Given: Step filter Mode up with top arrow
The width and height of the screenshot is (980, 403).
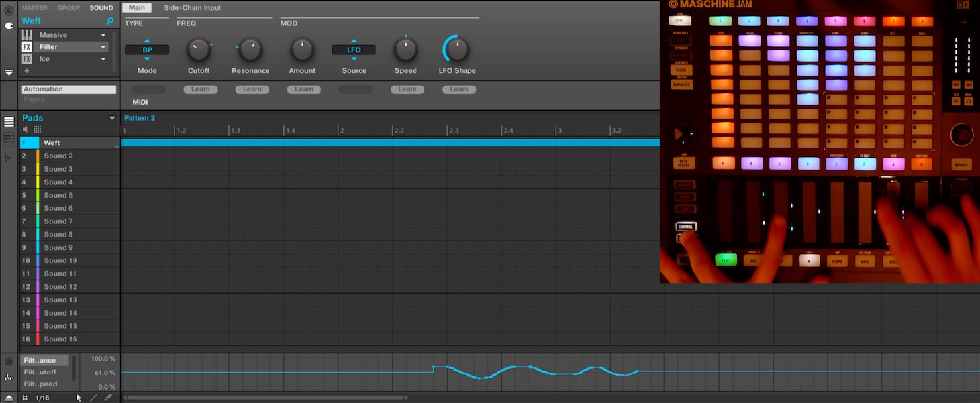Looking at the screenshot, I should pyautogui.click(x=147, y=41).
